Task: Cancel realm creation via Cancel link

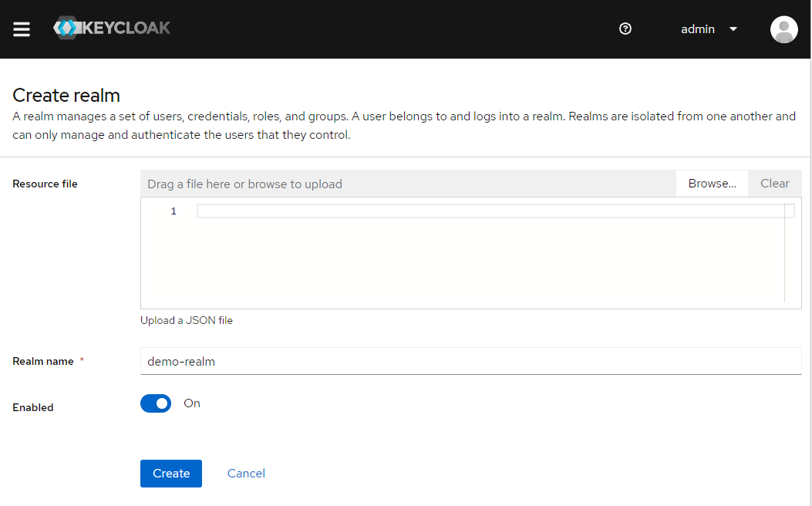Action: pyautogui.click(x=246, y=474)
